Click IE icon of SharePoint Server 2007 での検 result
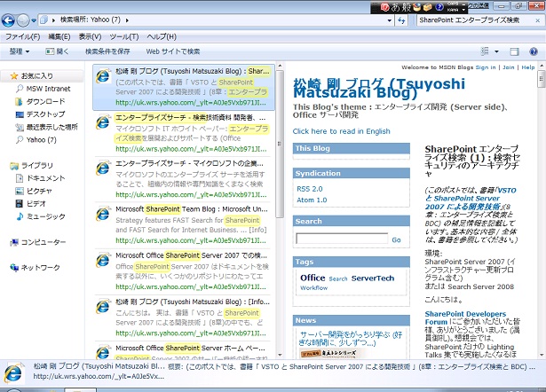This screenshot has height=392, width=546. pyautogui.click(x=103, y=260)
